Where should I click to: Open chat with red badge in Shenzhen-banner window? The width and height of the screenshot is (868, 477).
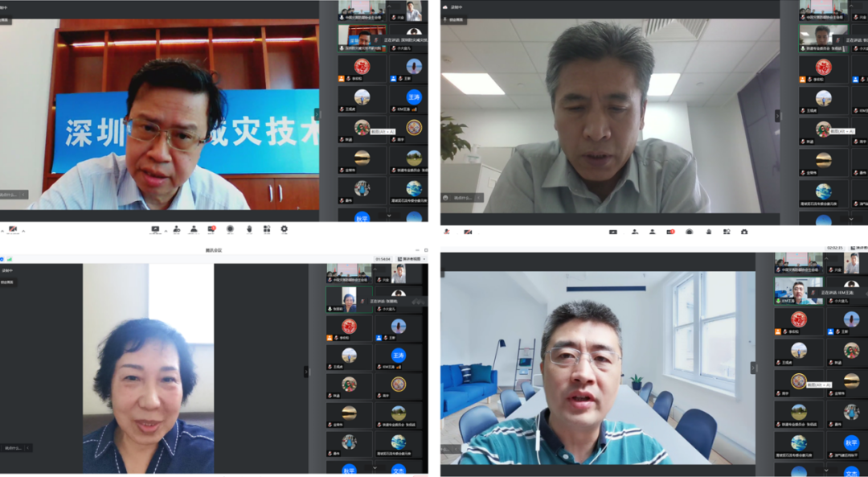point(211,229)
